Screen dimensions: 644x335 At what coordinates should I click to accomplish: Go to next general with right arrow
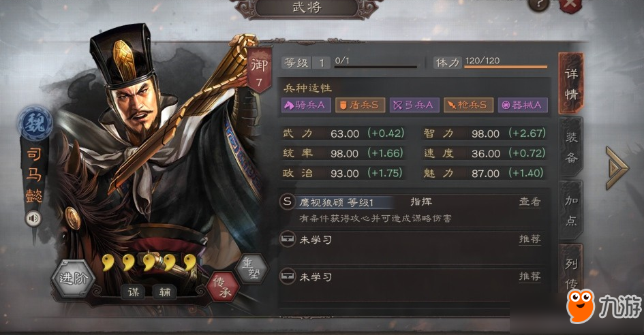[x=617, y=167]
